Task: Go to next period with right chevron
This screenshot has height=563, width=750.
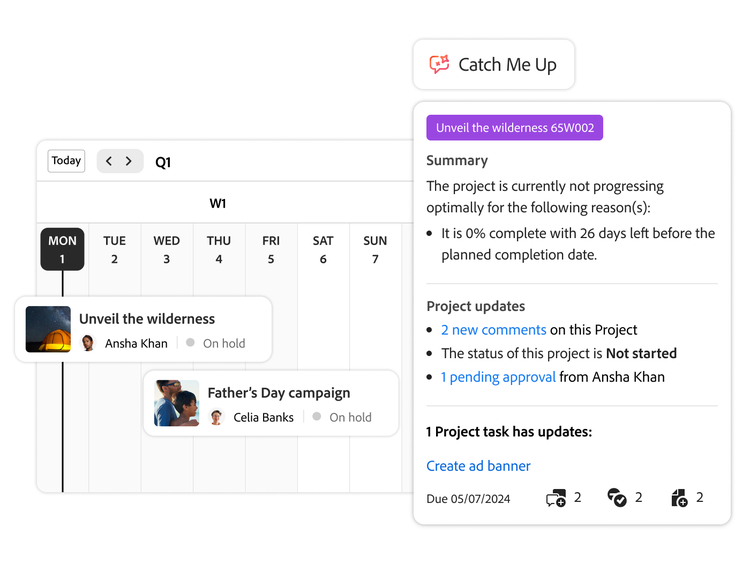Action: point(129,161)
